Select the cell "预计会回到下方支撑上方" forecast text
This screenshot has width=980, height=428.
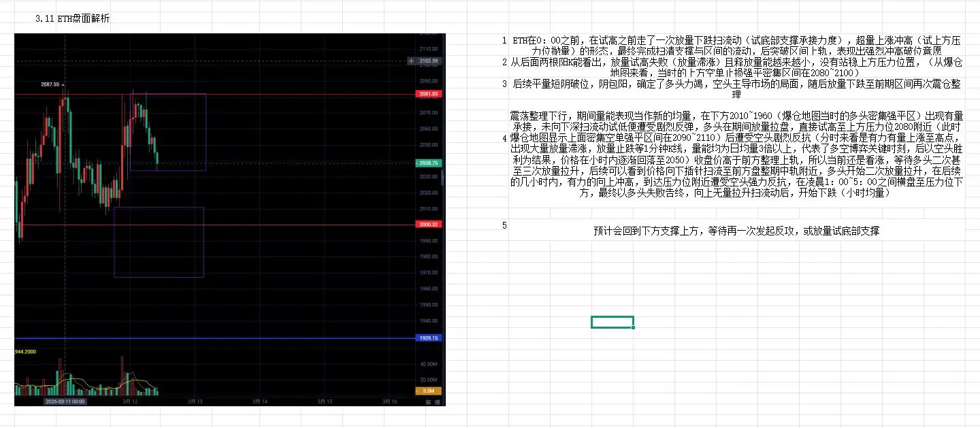[736, 231]
